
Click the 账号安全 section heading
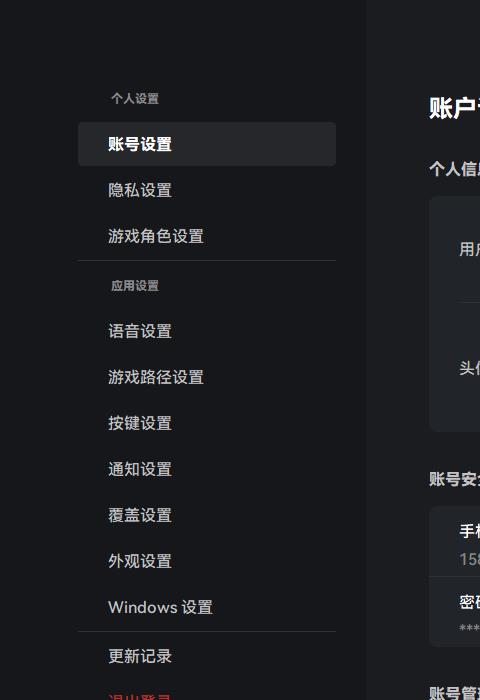[454, 479]
